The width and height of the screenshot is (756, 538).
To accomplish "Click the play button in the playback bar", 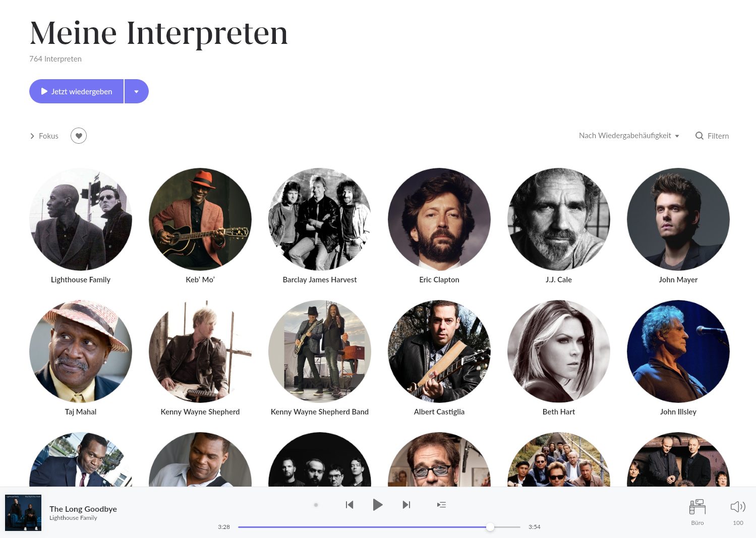I will coord(377,505).
